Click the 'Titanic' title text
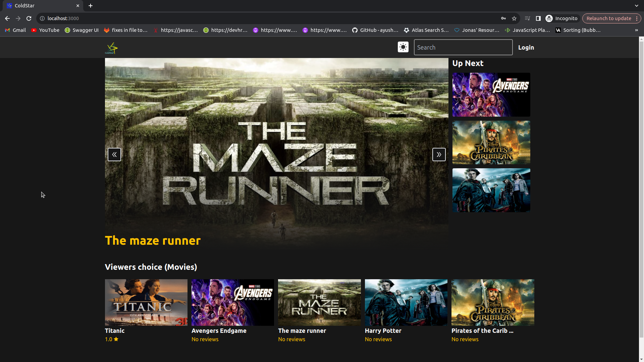Screen dimensions: 644x362 click(x=115, y=330)
